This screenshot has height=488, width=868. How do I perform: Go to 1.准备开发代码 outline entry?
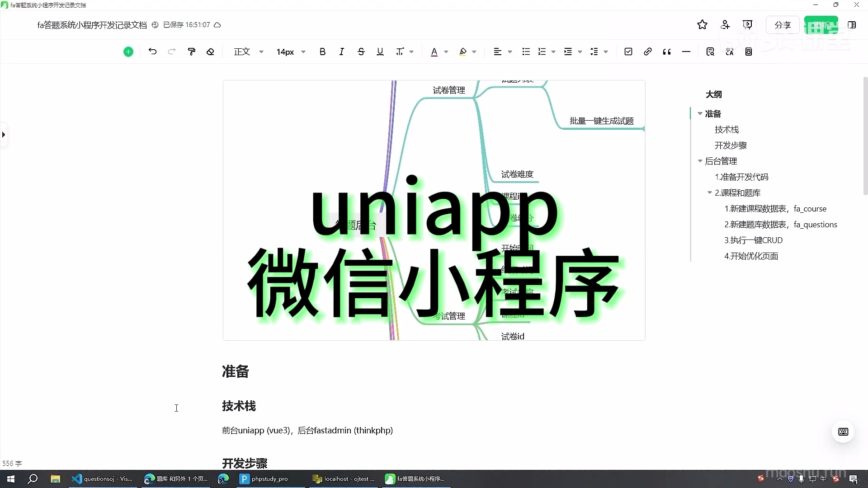(741, 177)
